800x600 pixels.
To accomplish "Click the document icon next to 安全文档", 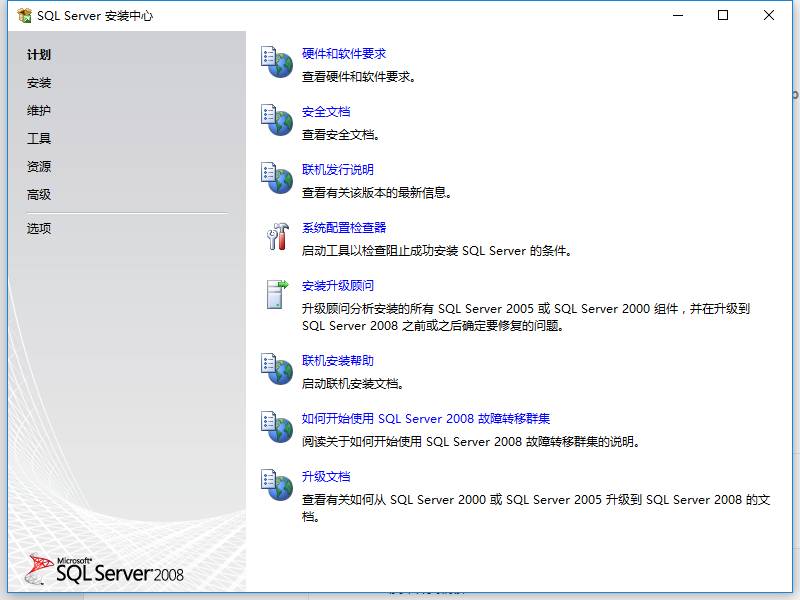I will (277, 120).
